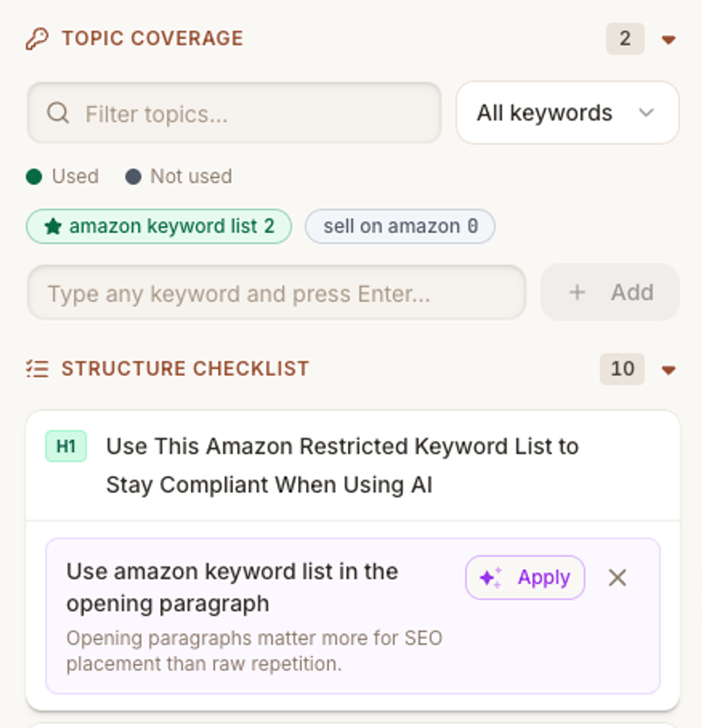Open the All keywords dropdown
Viewport: 702px width, 728px height.
coord(567,112)
